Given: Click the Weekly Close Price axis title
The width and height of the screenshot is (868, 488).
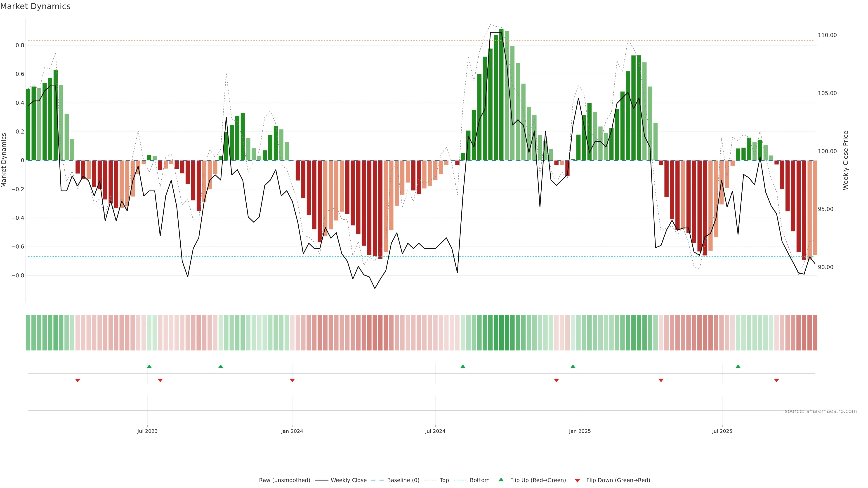Looking at the screenshot, I should (845, 160).
